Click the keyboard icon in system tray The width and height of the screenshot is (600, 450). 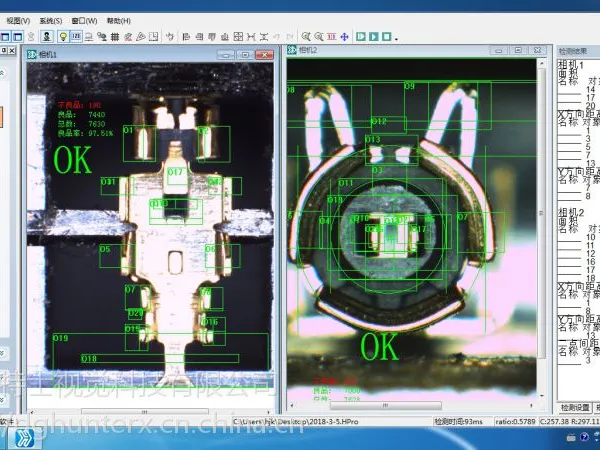pyautogui.click(x=571, y=437)
